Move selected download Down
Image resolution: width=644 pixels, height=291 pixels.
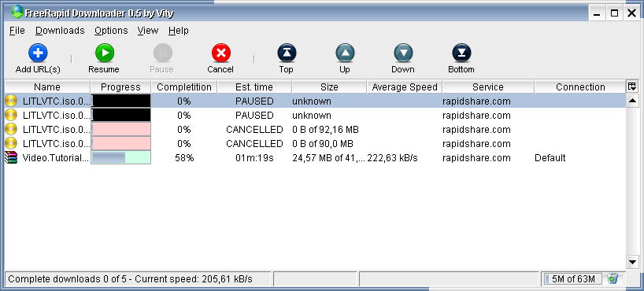pyautogui.click(x=403, y=53)
